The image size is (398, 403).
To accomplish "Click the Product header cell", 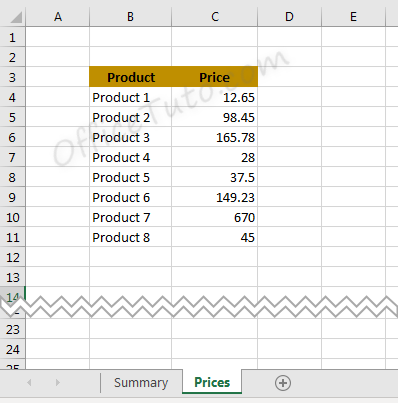I will click(131, 77).
